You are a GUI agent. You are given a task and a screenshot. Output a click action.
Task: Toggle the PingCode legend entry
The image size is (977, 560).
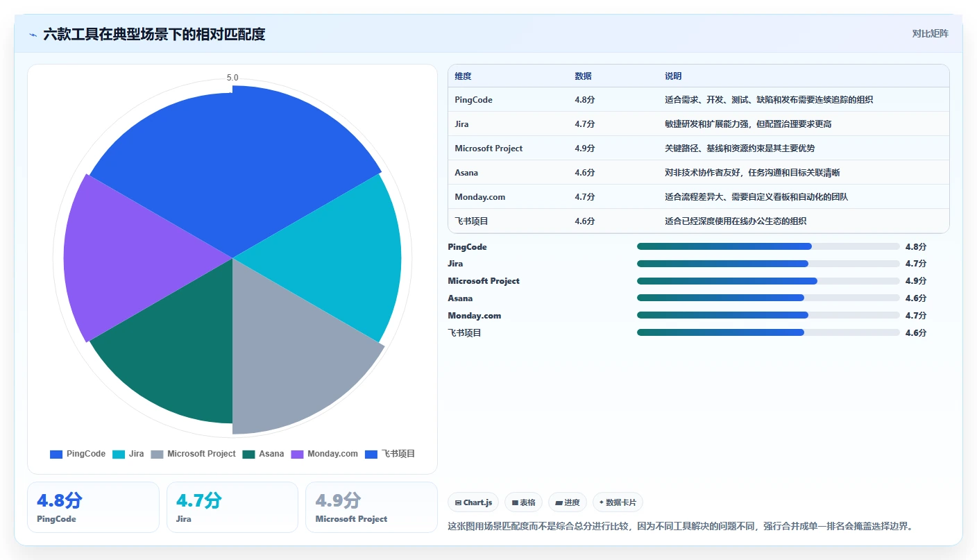(x=78, y=454)
